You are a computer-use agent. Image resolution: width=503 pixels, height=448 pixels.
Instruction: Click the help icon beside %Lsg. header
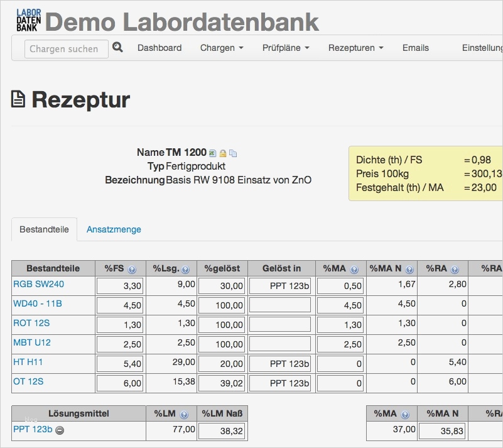click(x=185, y=270)
